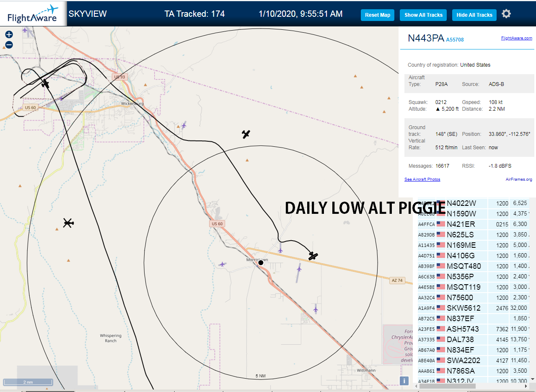Click purple airport marker beside the zoom buttons
This screenshot has width=536, height=392.
(x=25, y=30)
